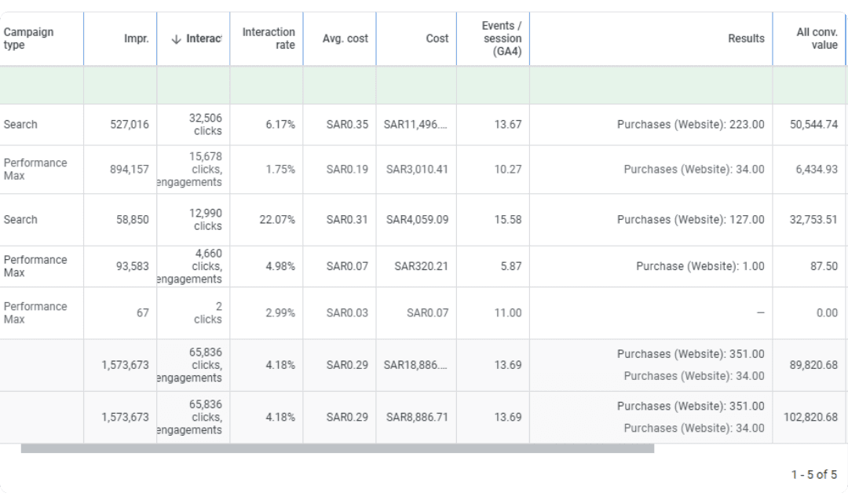Click the sort arrow beside Interactions header
Image resolution: width=848 pixels, height=504 pixels.
(176, 39)
